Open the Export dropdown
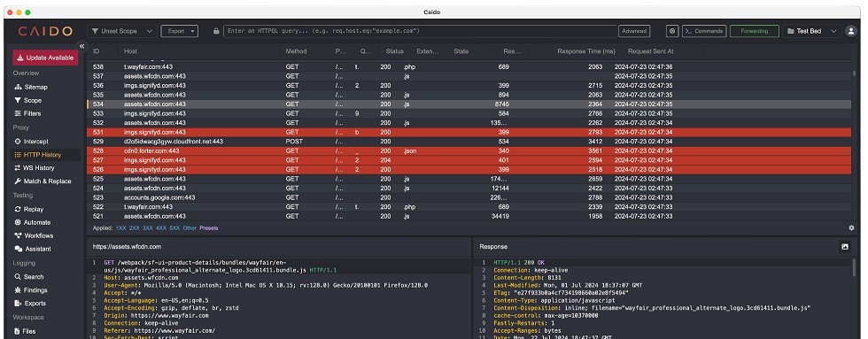 (179, 31)
